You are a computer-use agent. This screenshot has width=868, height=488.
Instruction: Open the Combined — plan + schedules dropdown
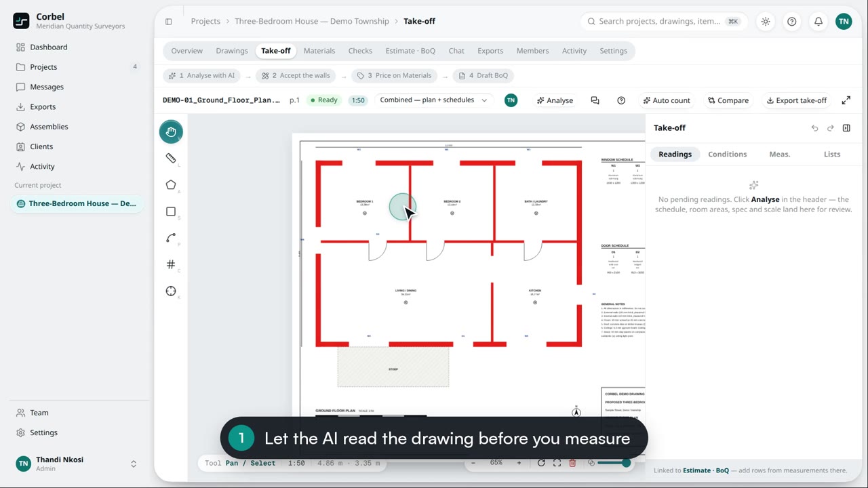point(433,100)
